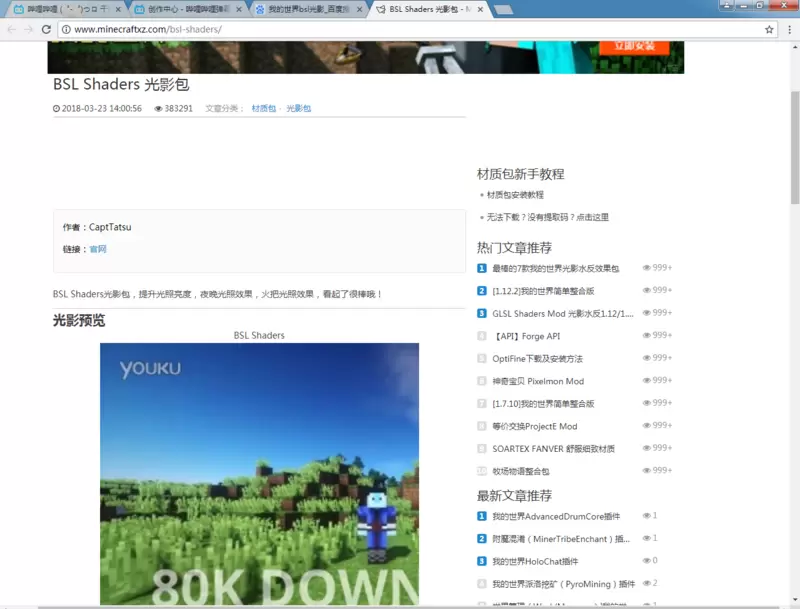Switch to the 创作中心 bilibili tab

coord(188,9)
